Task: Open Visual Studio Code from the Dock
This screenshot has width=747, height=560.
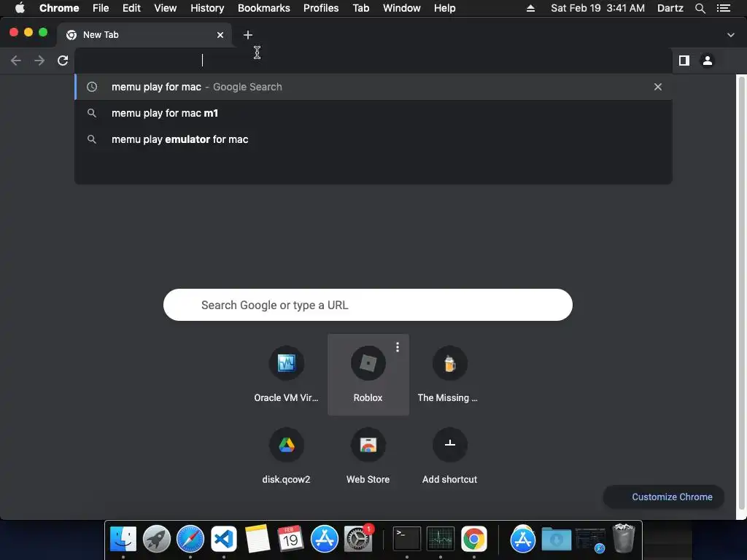Action: coord(224,539)
